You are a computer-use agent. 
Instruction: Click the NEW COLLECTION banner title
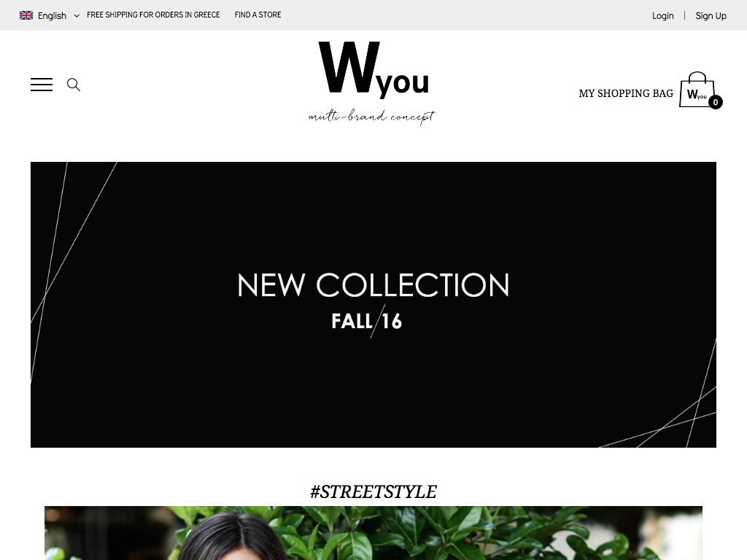[x=373, y=285]
